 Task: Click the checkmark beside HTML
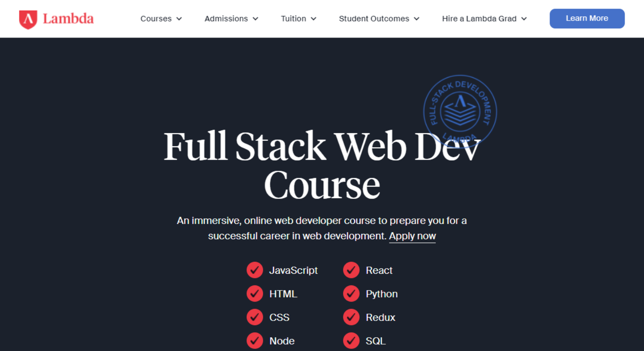[x=255, y=294]
